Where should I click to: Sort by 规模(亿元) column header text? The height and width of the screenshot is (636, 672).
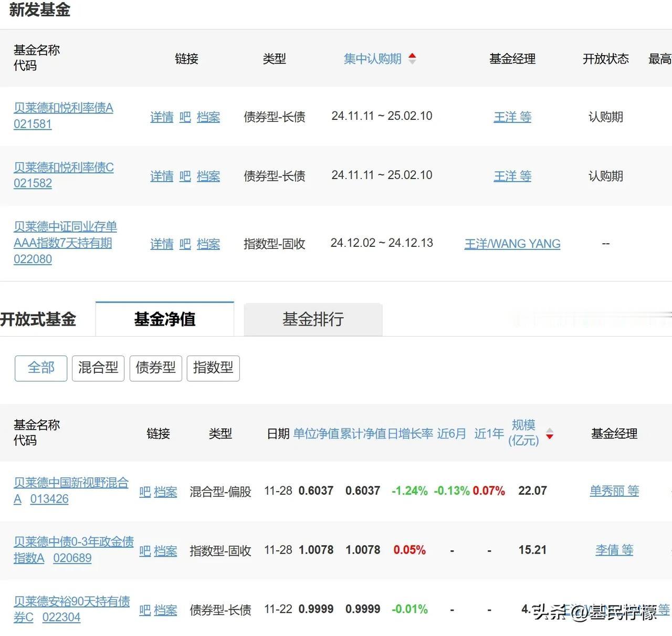tap(523, 433)
